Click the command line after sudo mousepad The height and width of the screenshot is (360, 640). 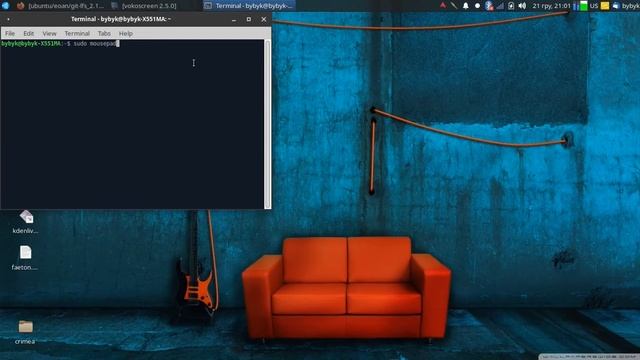tap(118, 43)
